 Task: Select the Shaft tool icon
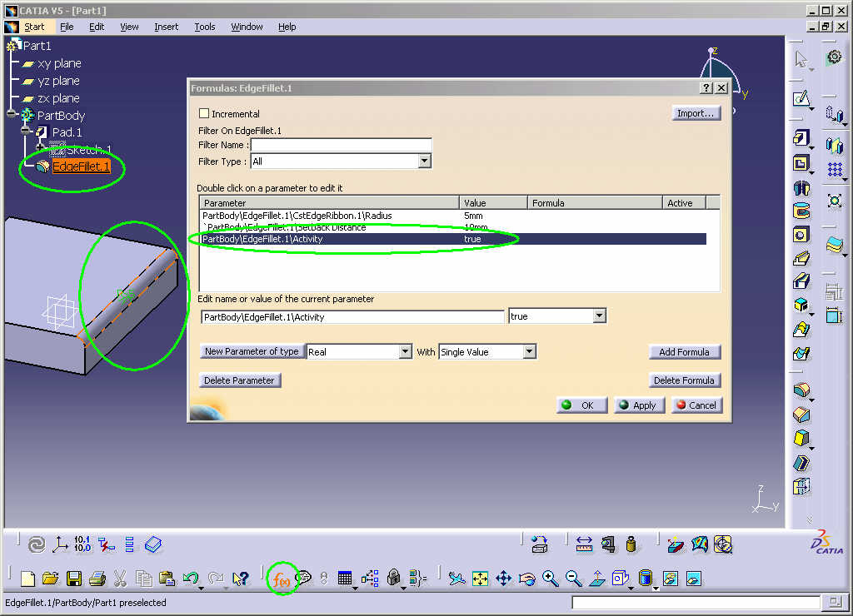801,187
